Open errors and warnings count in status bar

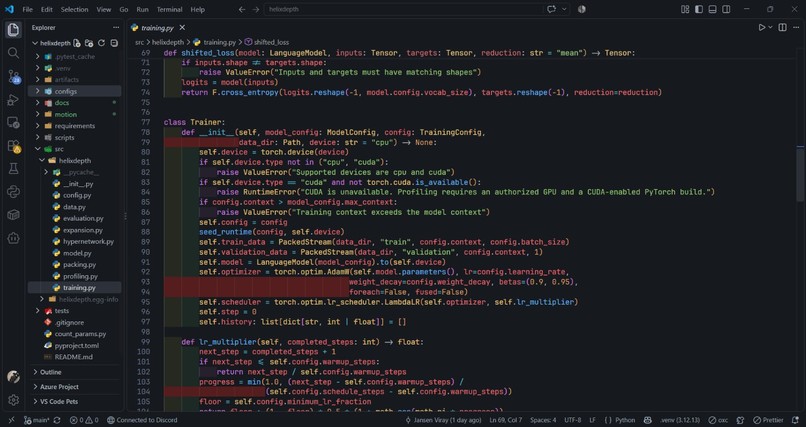(x=84, y=420)
